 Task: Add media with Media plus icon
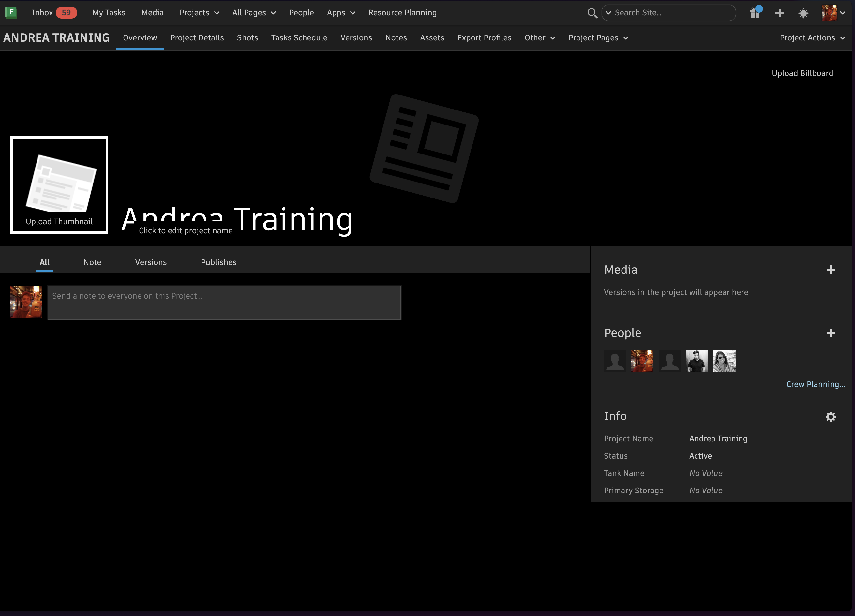click(x=831, y=270)
